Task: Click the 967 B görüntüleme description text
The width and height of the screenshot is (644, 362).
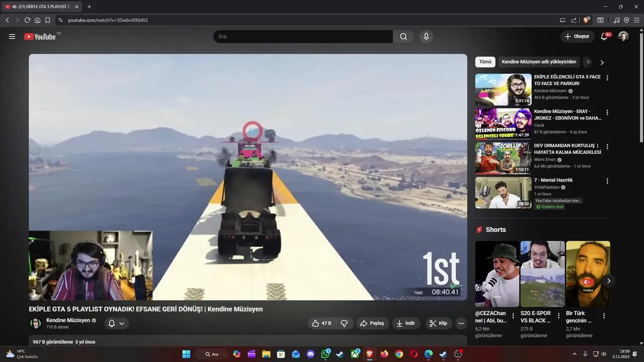Action: coord(64,342)
